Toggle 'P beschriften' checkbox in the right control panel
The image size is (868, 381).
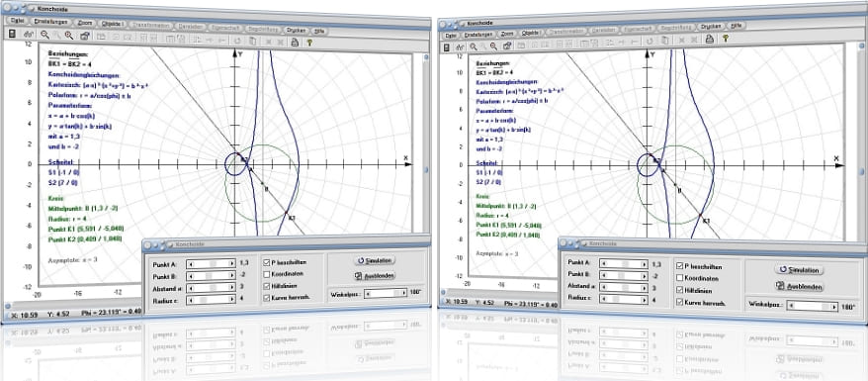[x=679, y=266]
